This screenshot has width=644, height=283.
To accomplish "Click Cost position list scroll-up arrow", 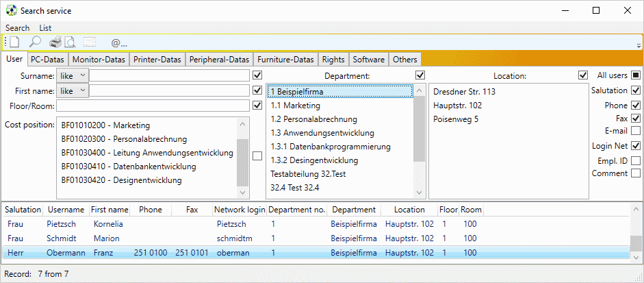I will coord(243,124).
